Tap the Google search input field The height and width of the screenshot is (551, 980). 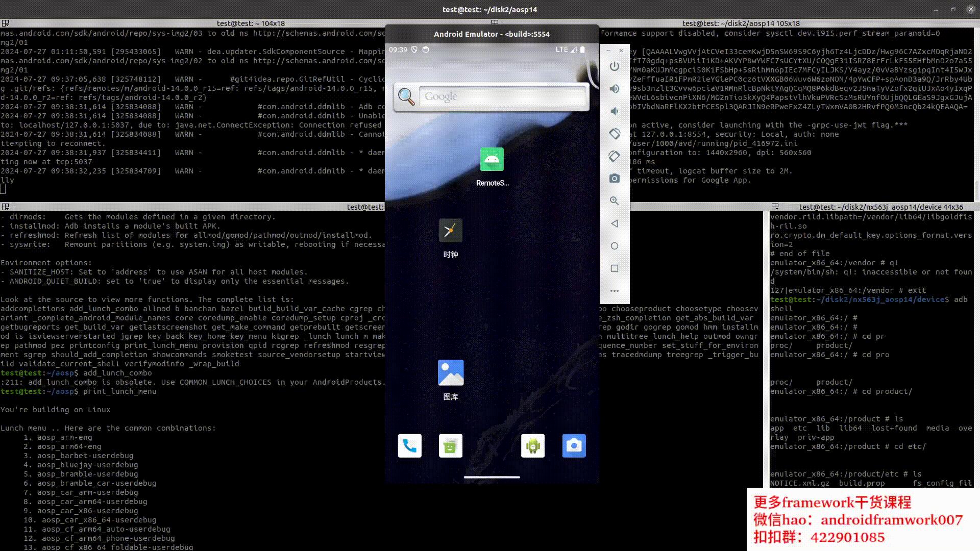[x=503, y=96]
